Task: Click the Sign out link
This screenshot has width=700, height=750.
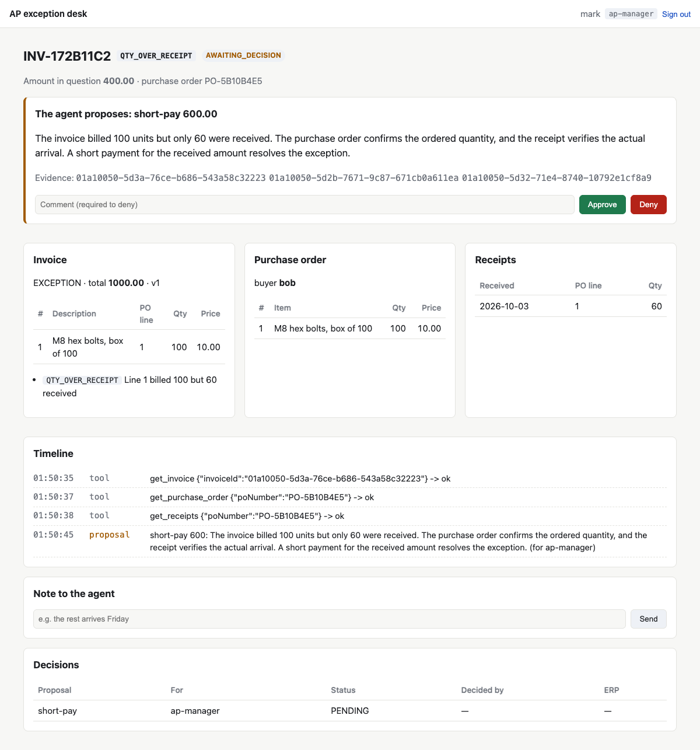Action: (676, 14)
